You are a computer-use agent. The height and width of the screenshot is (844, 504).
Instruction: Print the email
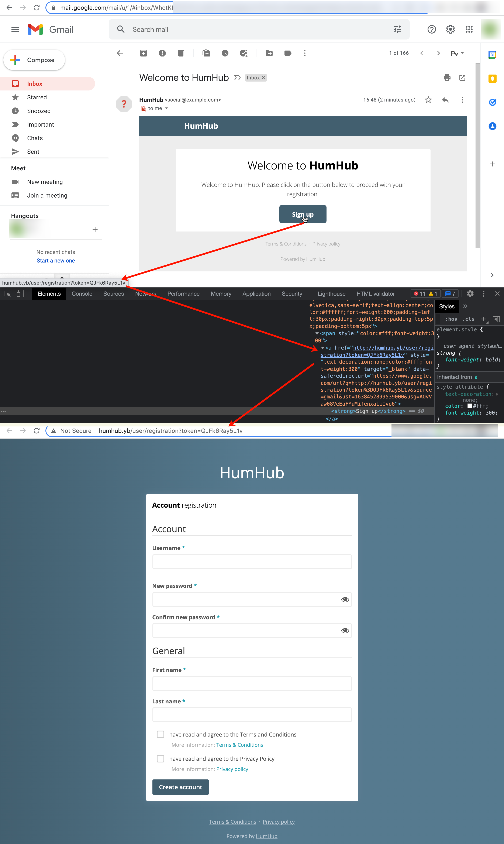click(447, 78)
